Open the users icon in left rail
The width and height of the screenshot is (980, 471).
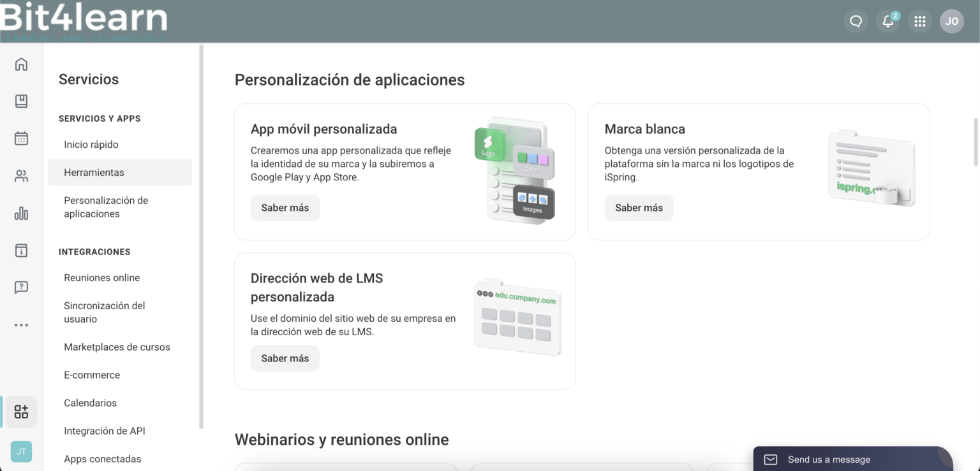tap(21, 176)
